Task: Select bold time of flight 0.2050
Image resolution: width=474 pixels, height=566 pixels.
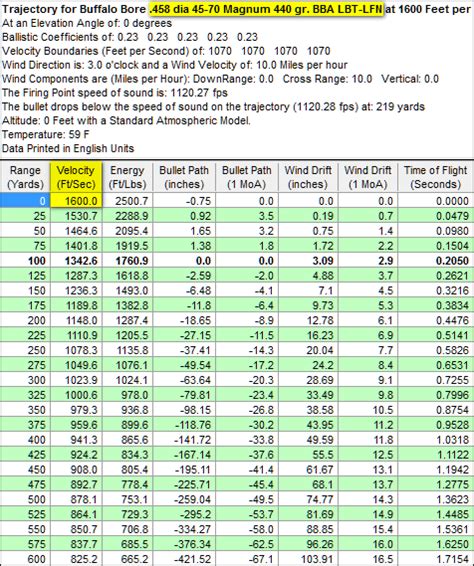Action: (436, 261)
